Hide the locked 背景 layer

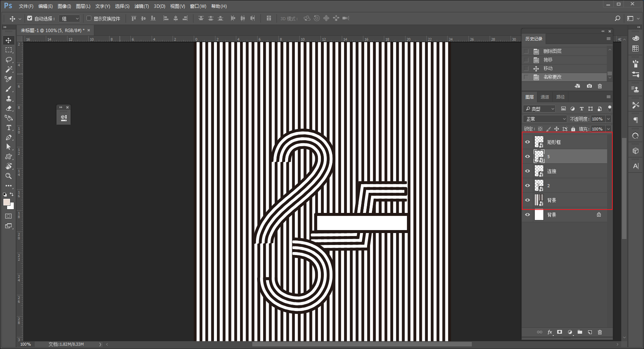coord(527,215)
